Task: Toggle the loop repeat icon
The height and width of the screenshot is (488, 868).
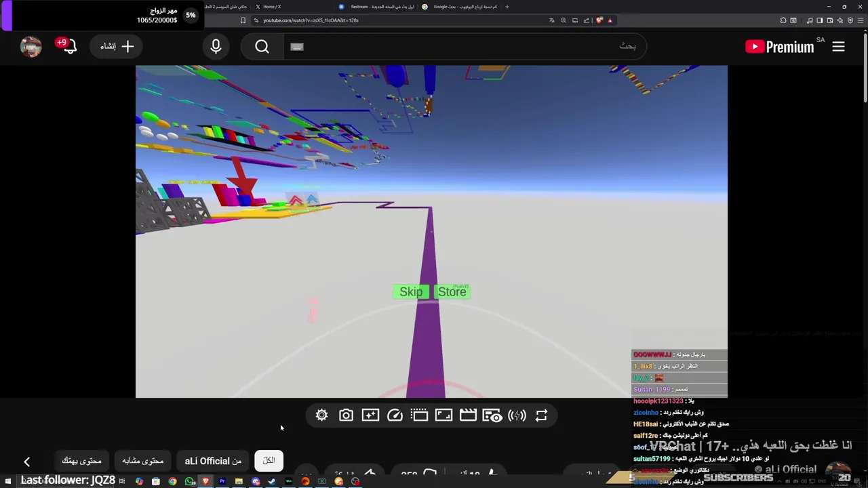Action: click(x=541, y=415)
